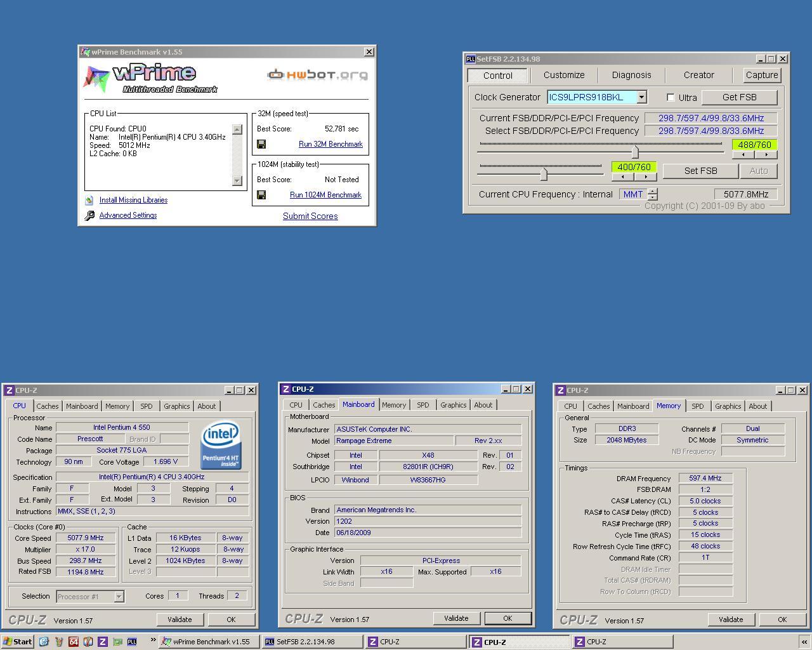Click the second quick launch icon next to the browser
Image resolution: width=812 pixels, height=650 pixels.
tap(59, 642)
